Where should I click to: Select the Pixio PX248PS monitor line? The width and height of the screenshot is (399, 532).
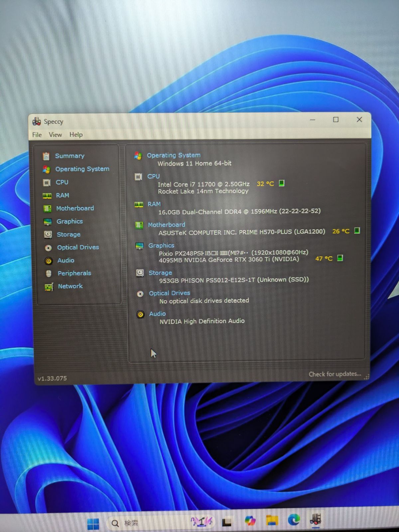point(233,253)
